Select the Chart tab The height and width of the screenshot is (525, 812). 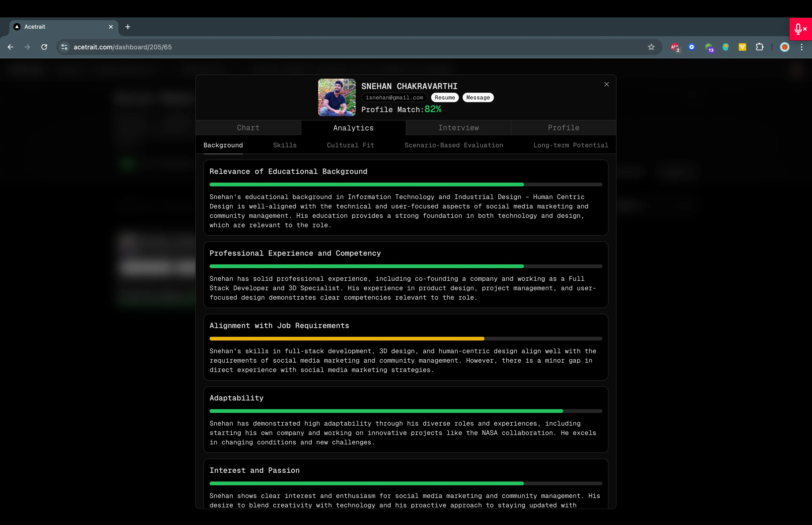coord(247,127)
